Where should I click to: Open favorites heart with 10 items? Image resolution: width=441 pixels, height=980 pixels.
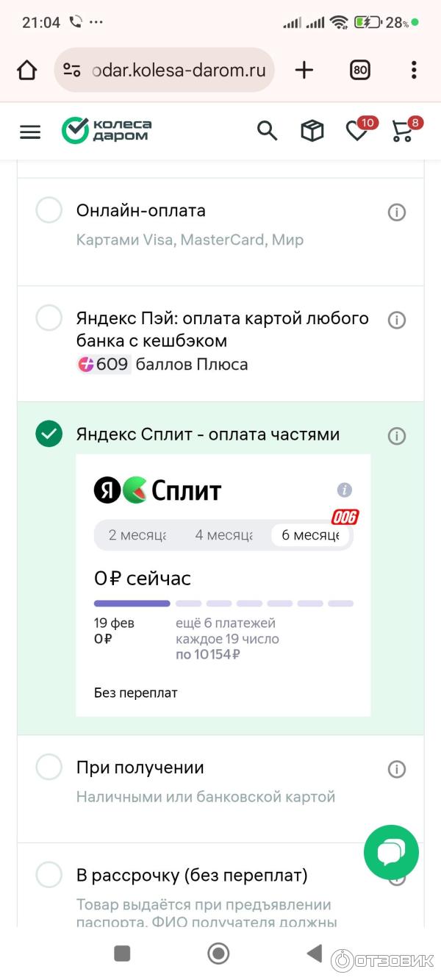point(357,131)
